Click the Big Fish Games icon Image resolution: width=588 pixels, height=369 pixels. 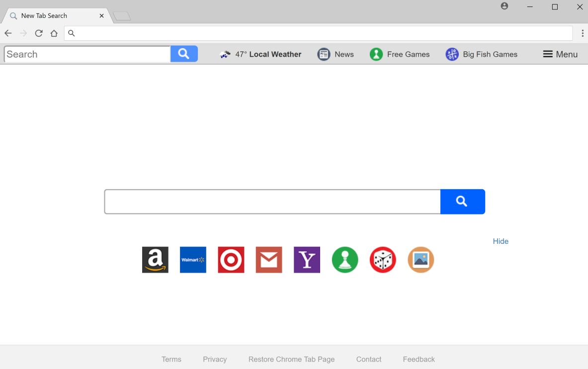[482, 54]
